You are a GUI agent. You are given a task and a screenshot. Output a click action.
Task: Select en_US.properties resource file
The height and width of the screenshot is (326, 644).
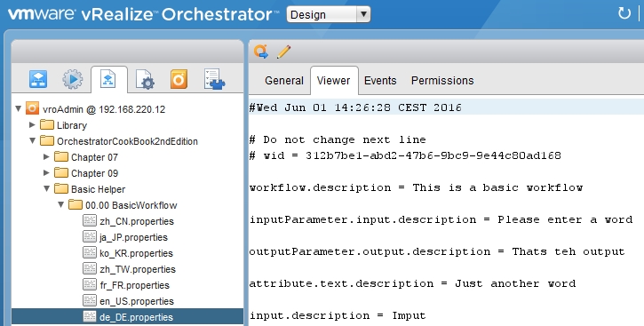(x=129, y=301)
